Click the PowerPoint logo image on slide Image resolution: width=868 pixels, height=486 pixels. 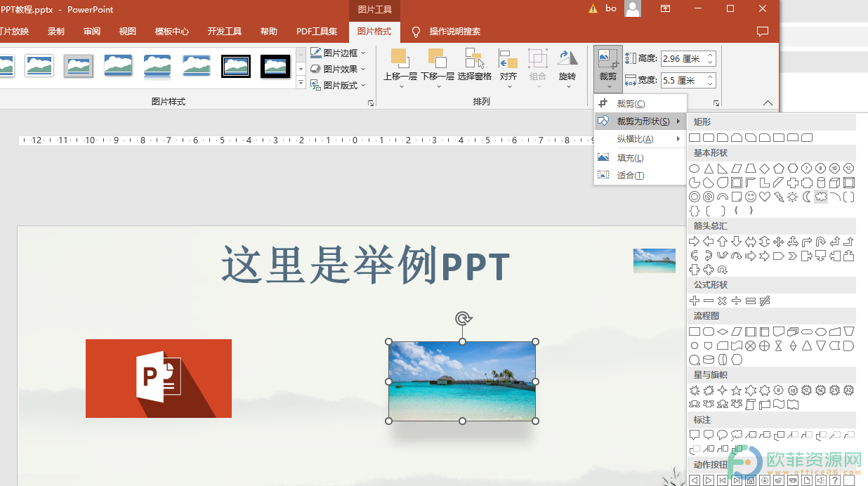159,379
